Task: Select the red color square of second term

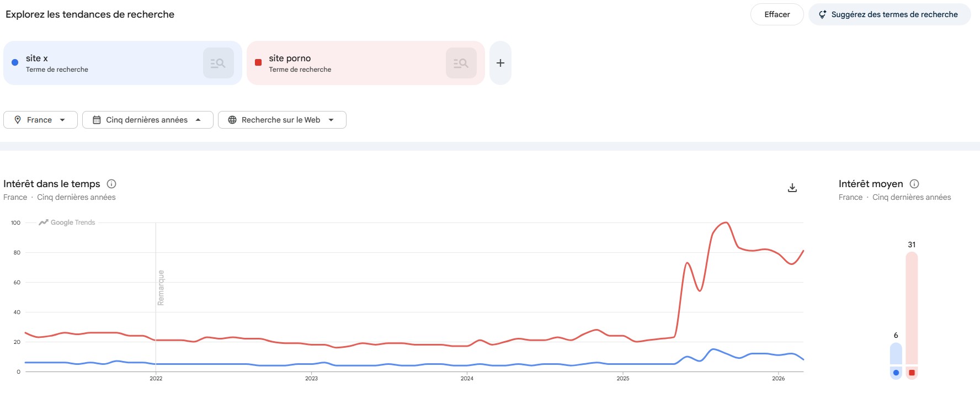Action: (258, 62)
